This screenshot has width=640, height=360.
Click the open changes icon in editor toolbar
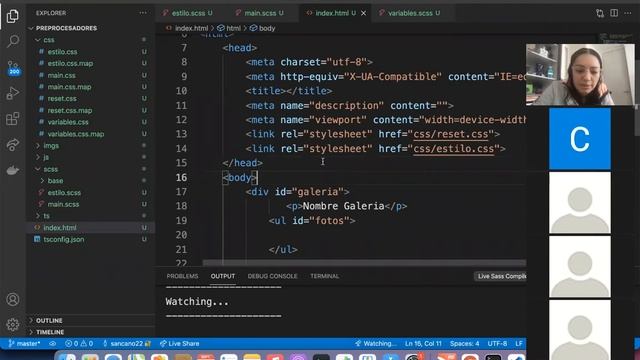click(600, 13)
